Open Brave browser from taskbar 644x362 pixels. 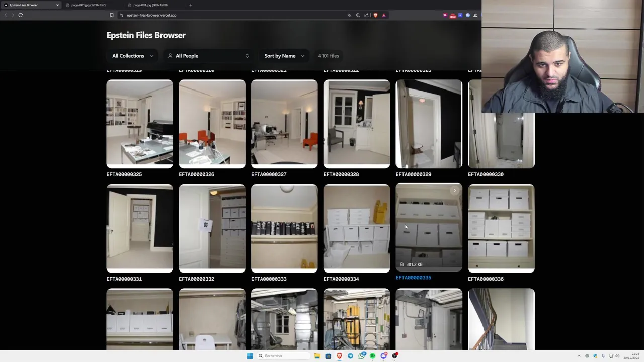point(339,356)
